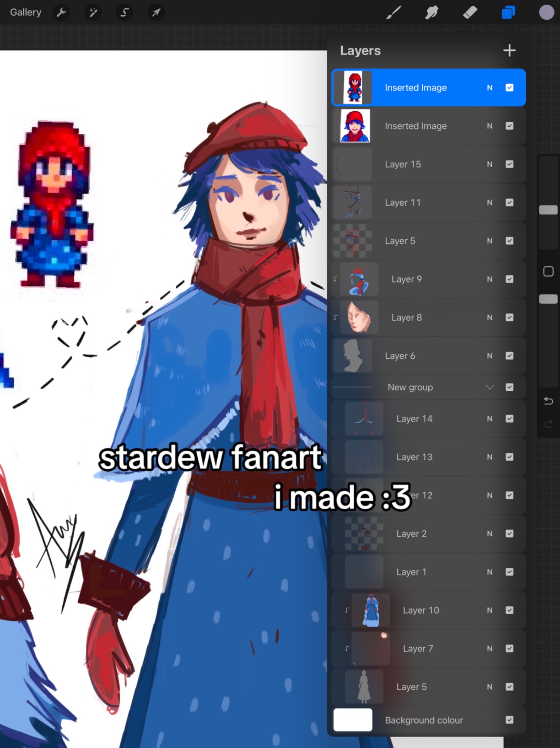Collapse the New group with its chevron

(x=490, y=387)
